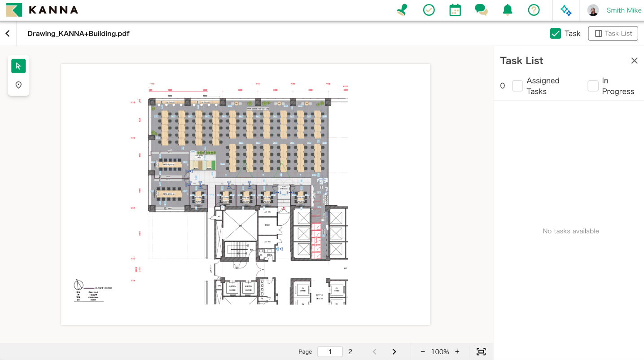The height and width of the screenshot is (360, 644).
Task: Click the Task List heading
Action: (521, 61)
